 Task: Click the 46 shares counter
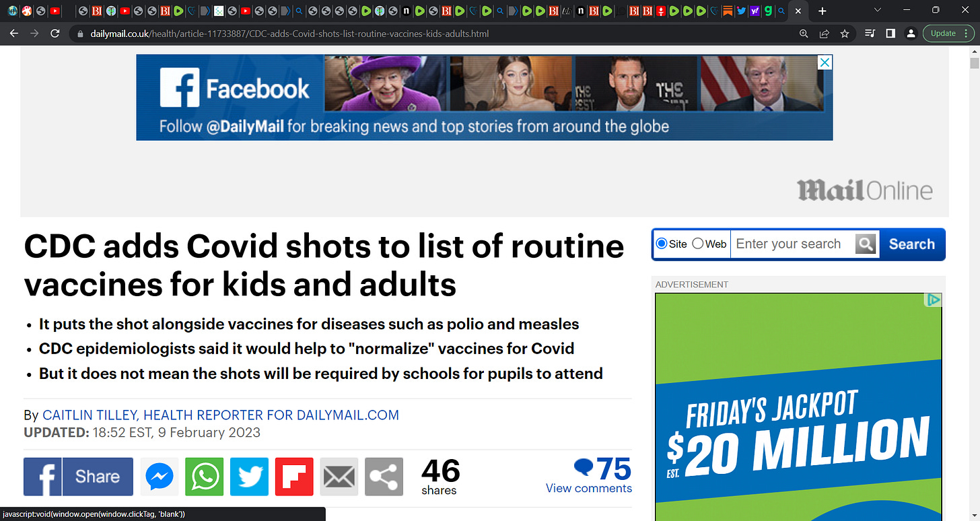click(440, 477)
